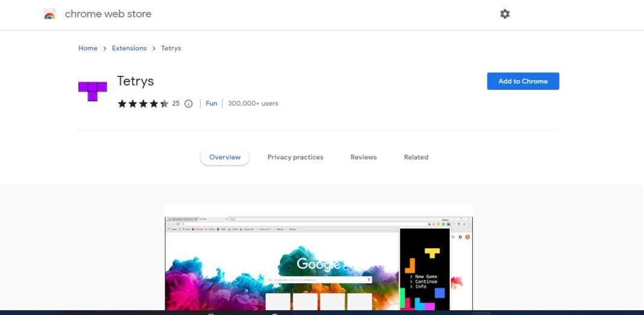Click the purple Tetrys extension icon

pos(92,91)
